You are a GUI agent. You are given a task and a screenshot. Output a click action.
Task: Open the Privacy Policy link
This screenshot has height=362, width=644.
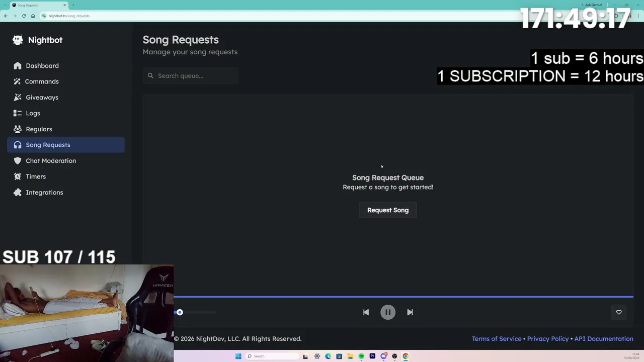[x=548, y=339]
